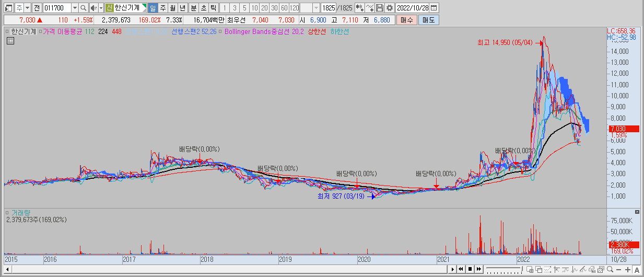Click the A auto-scale button
This screenshot has height=277, width=644.
point(637,270)
